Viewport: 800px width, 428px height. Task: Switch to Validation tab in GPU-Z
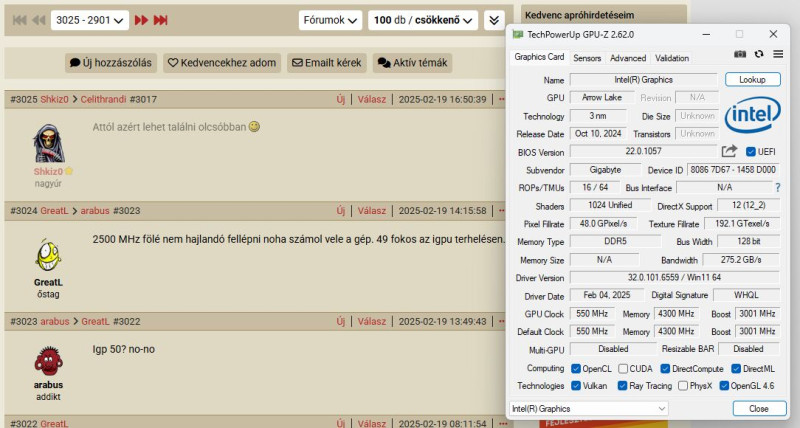pyautogui.click(x=672, y=58)
